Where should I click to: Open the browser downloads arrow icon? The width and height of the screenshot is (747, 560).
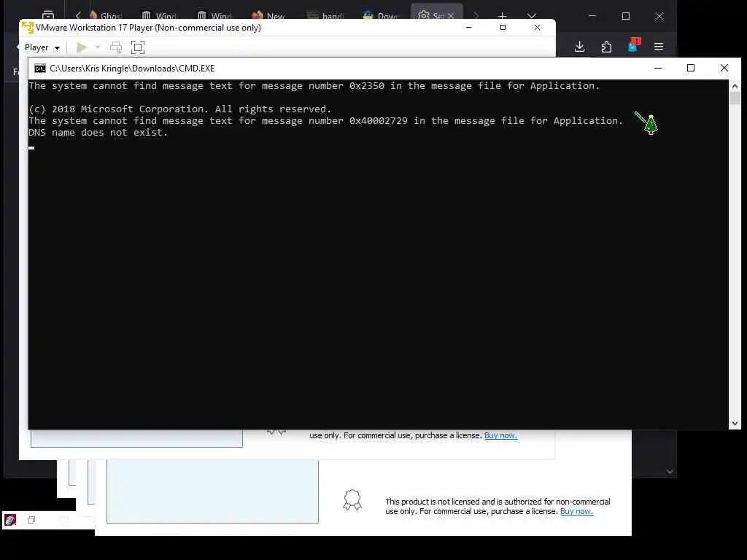tap(579, 47)
